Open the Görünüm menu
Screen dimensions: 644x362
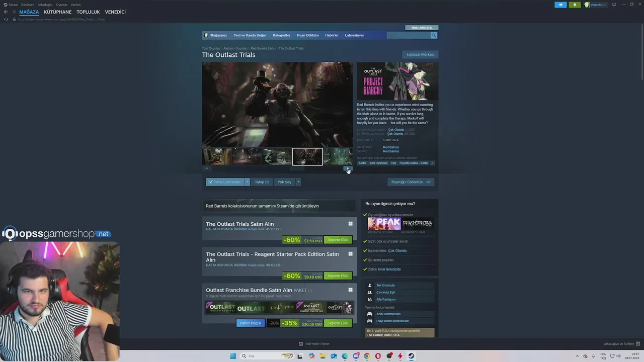pyautogui.click(x=28, y=5)
